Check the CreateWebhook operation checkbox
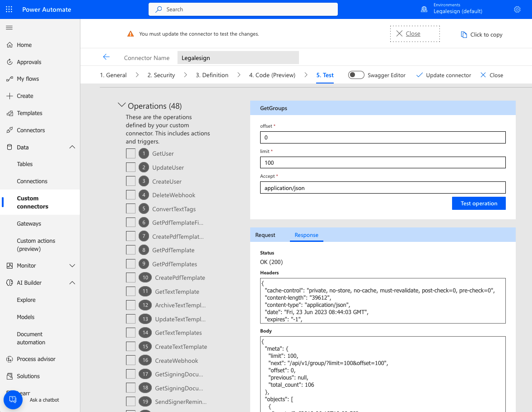The image size is (532, 412). pos(131,361)
